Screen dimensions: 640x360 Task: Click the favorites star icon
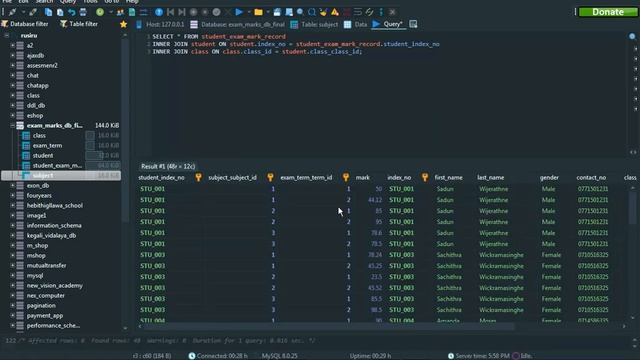123,24
